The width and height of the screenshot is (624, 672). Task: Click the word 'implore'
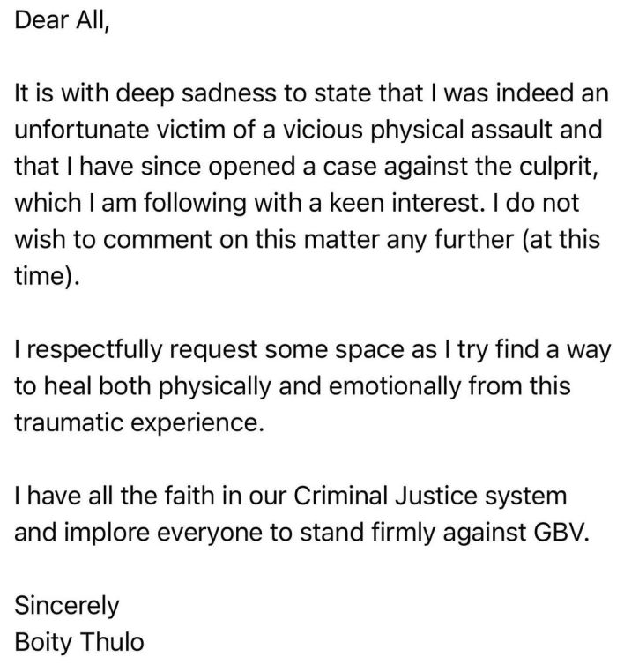pos(107,533)
